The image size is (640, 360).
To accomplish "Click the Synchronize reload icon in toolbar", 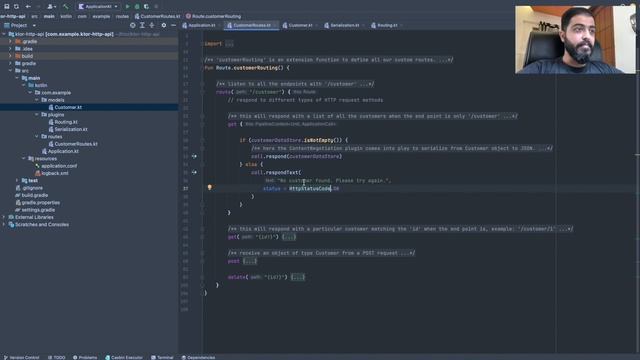I will [x=16, y=7].
